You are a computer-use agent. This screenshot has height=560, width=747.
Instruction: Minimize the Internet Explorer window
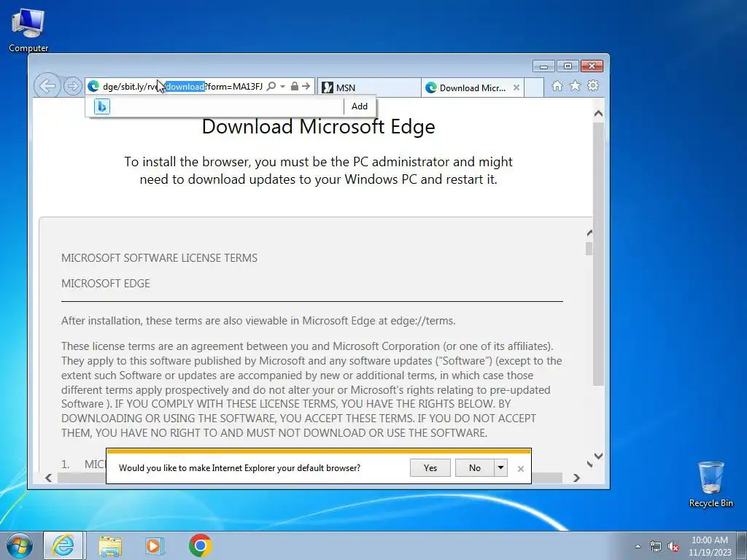(x=543, y=66)
